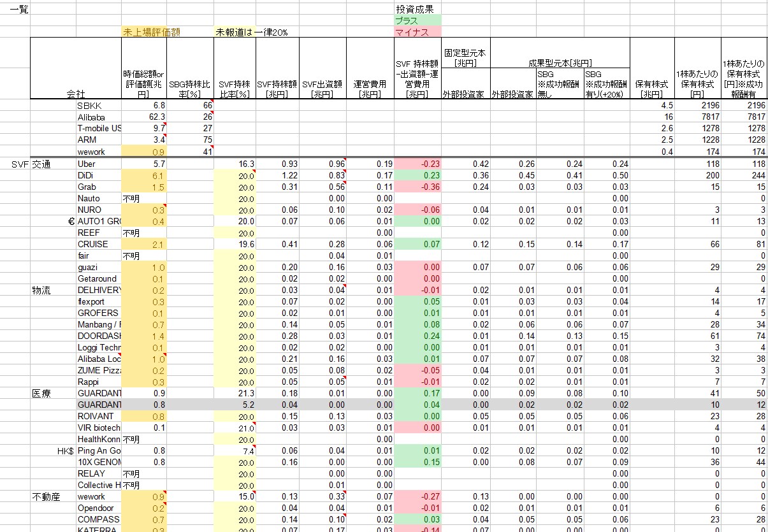Click the guazi company cell
The image size is (768, 532).
[x=99, y=267]
